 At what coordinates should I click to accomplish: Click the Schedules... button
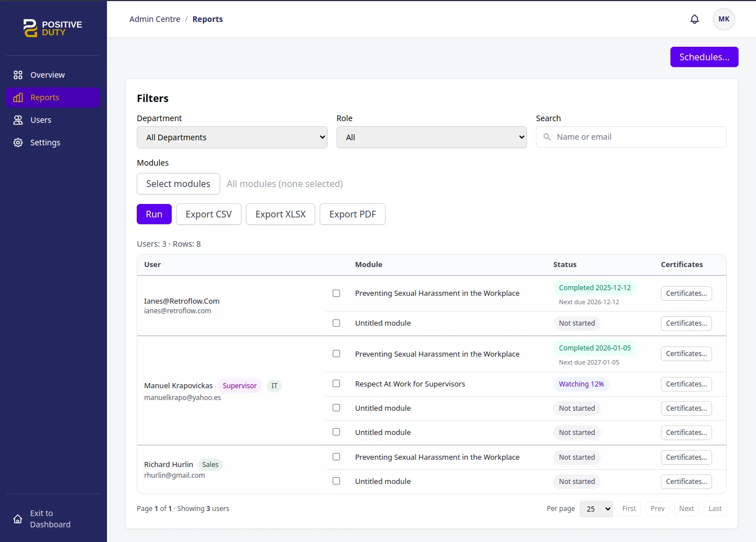704,57
